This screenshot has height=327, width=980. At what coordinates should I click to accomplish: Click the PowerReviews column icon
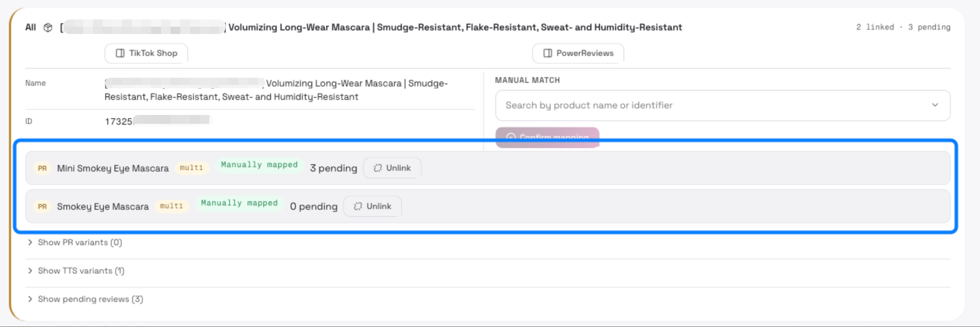[x=548, y=53]
